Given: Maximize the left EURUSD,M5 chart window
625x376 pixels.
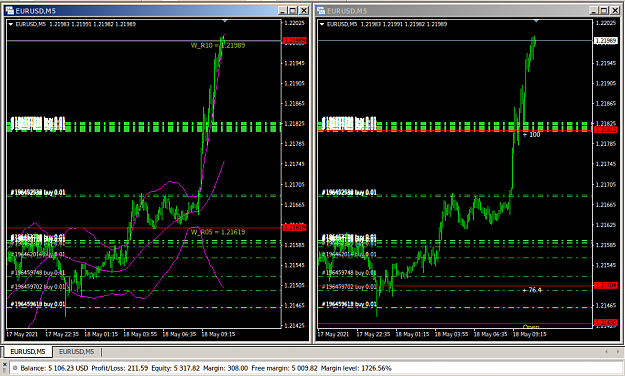Looking at the screenshot, I should [293, 11].
